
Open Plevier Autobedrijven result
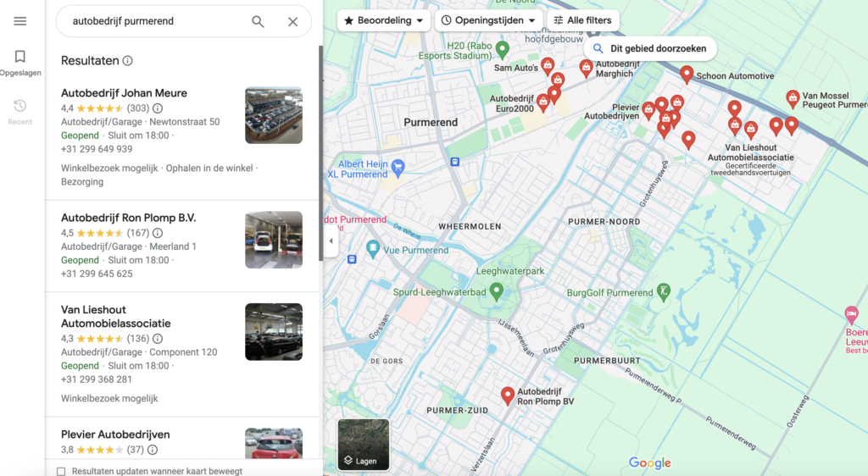point(181,438)
